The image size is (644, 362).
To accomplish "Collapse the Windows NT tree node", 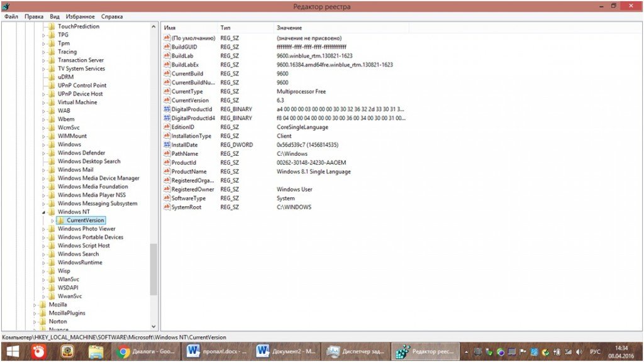I will tap(43, 212).
